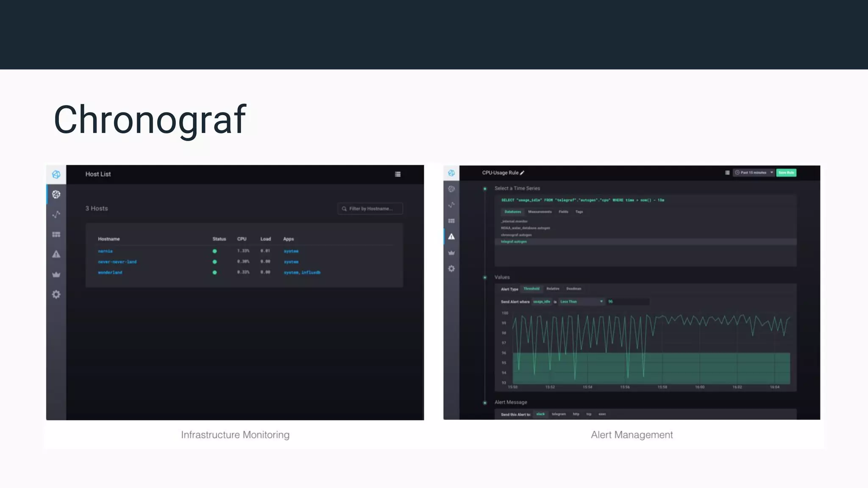Image resolution: width=868 pixels, height=488 pixels.
Task: Click green status dot for narnia host
Action: (x=214, y=251)
